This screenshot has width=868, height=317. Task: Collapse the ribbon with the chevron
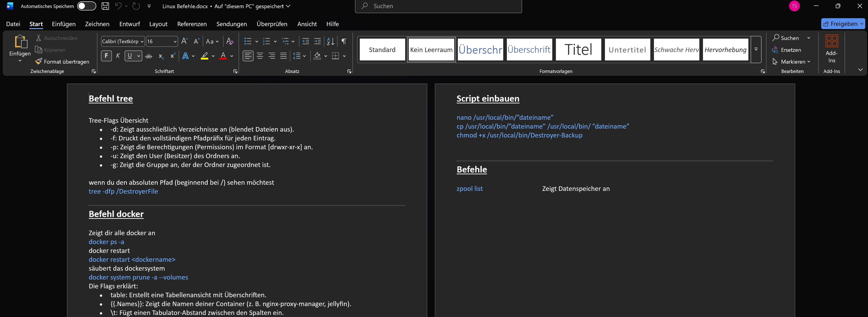tap(860, 70)
